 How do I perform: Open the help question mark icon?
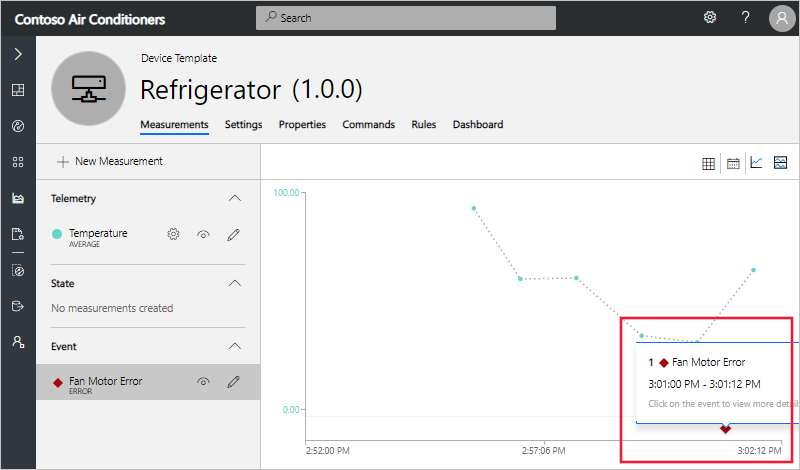[x=745, y=17]
